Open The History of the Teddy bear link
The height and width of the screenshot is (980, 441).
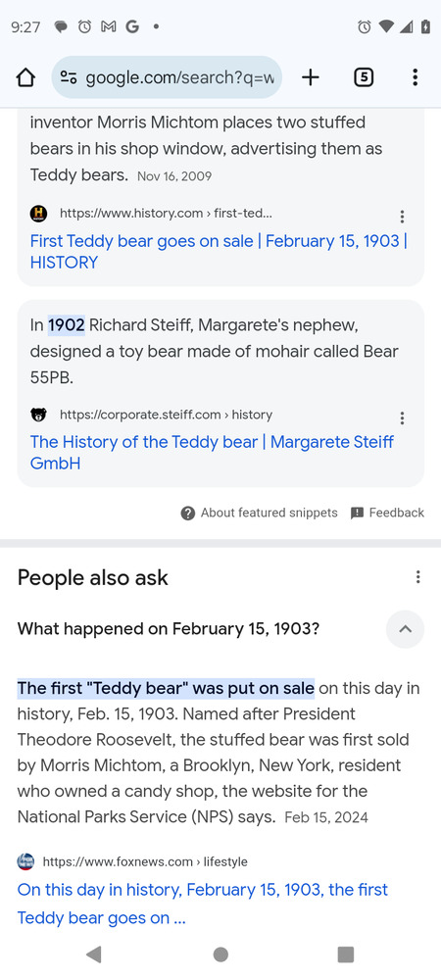(x=212, y=453)
